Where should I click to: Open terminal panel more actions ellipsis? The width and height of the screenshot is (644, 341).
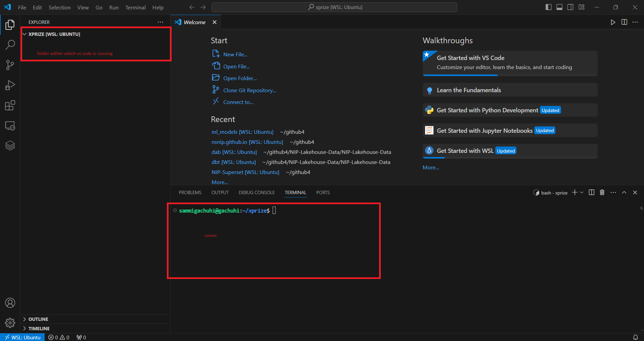click(613, 192)
